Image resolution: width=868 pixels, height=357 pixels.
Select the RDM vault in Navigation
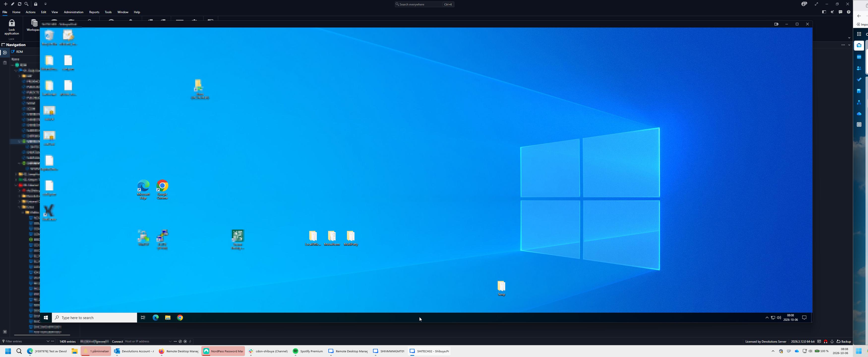(20, 52)
